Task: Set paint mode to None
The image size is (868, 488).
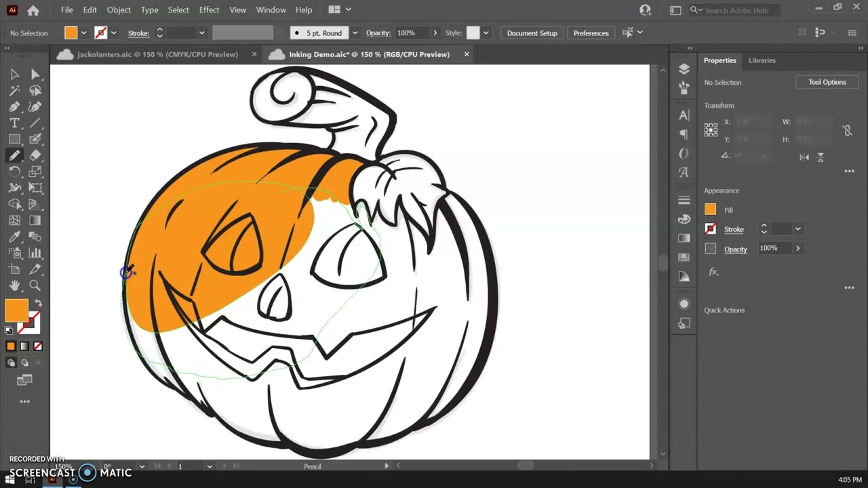Action: 38,346
